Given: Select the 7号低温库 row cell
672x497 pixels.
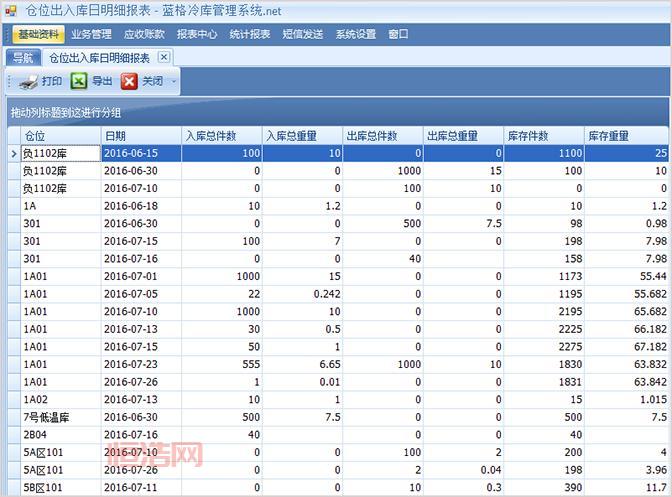Looking at the screenshot, I should pyautogui.click(x=59, y=417).
